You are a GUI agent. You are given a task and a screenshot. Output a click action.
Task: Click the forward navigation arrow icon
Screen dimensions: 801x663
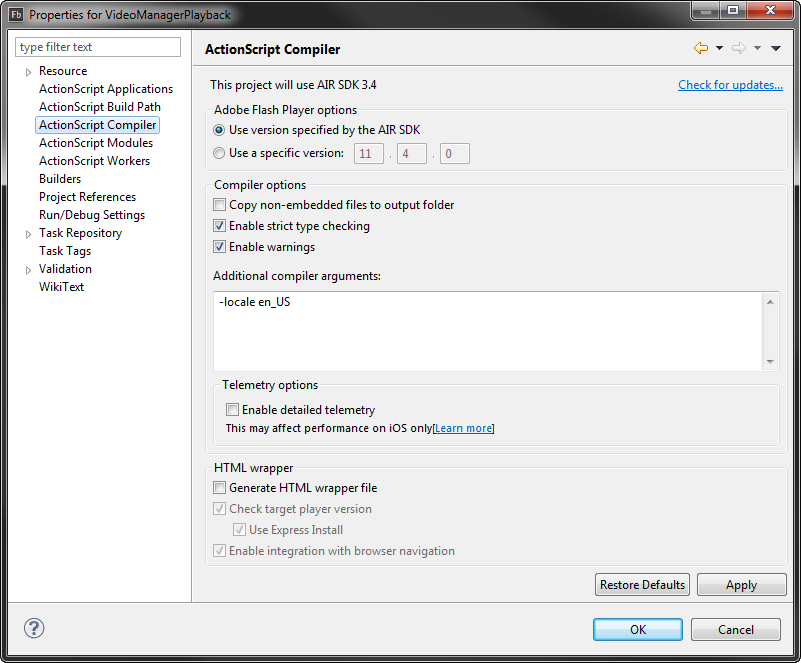point(739,48)
